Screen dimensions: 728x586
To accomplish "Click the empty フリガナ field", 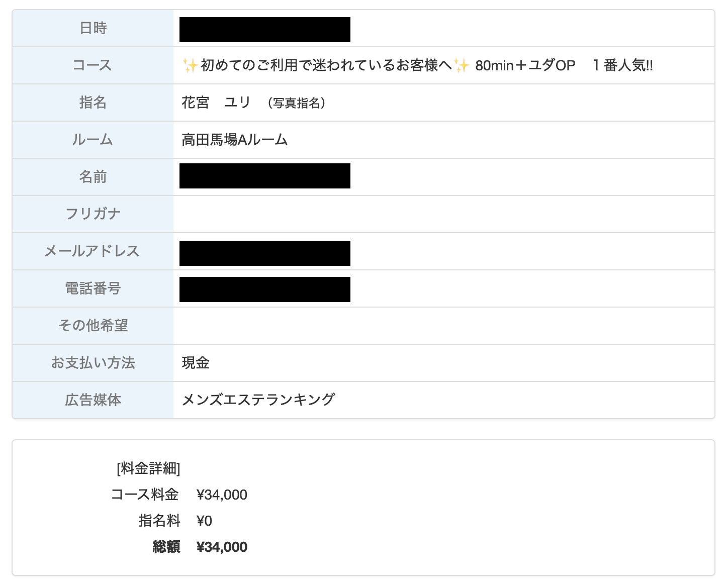I will click(442, 214).
